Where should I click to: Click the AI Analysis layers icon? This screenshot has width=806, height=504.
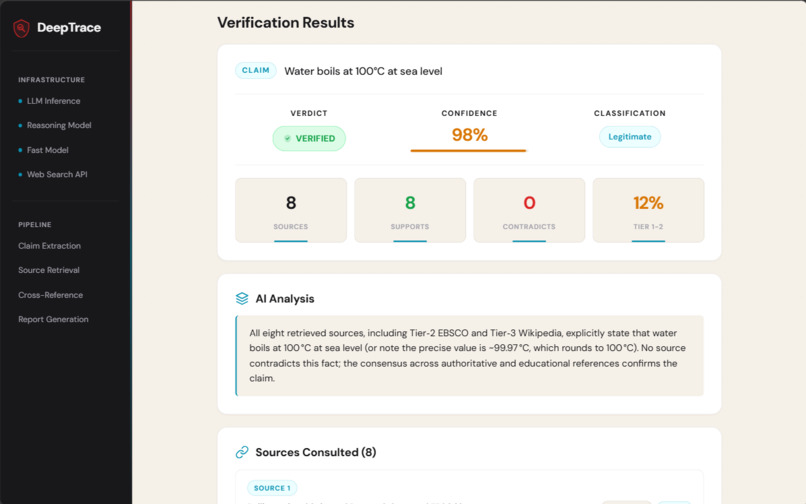click(242, 299)
